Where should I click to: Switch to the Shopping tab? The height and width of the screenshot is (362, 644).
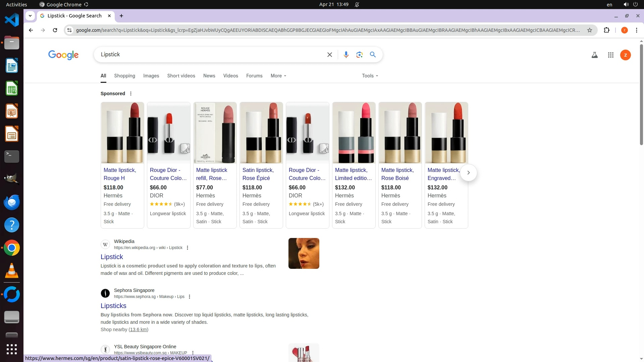click(x=124, y=76)
